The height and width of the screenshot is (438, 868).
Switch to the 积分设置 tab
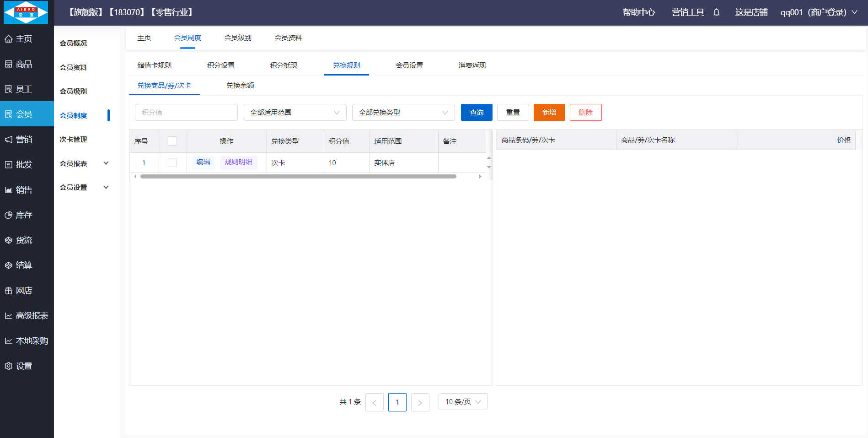pos(220,65)
